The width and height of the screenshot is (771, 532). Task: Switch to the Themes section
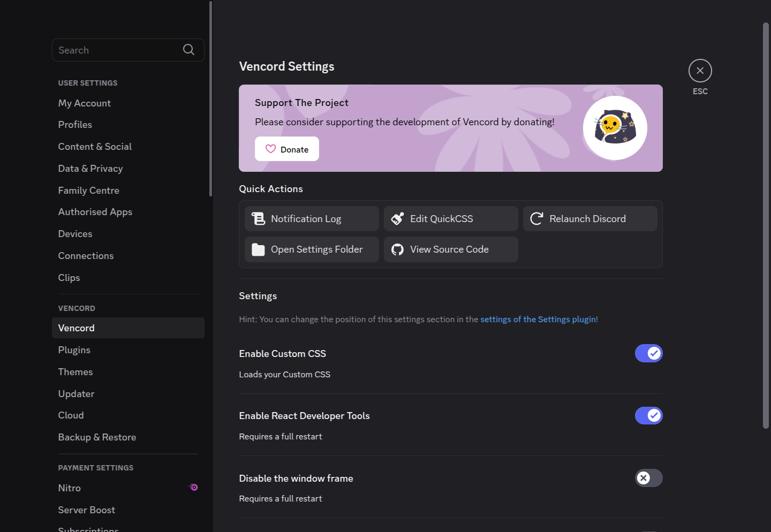click(x=75, y=371)
